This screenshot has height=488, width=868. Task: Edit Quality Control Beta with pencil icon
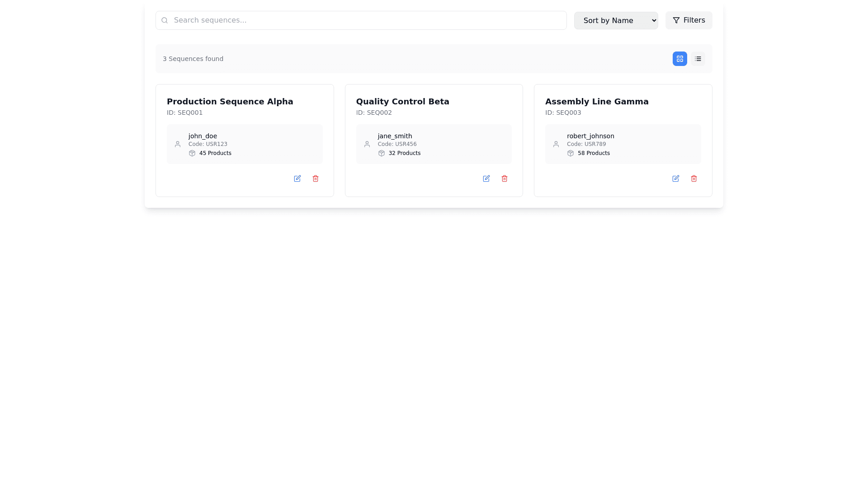click(x=486, y=178)
